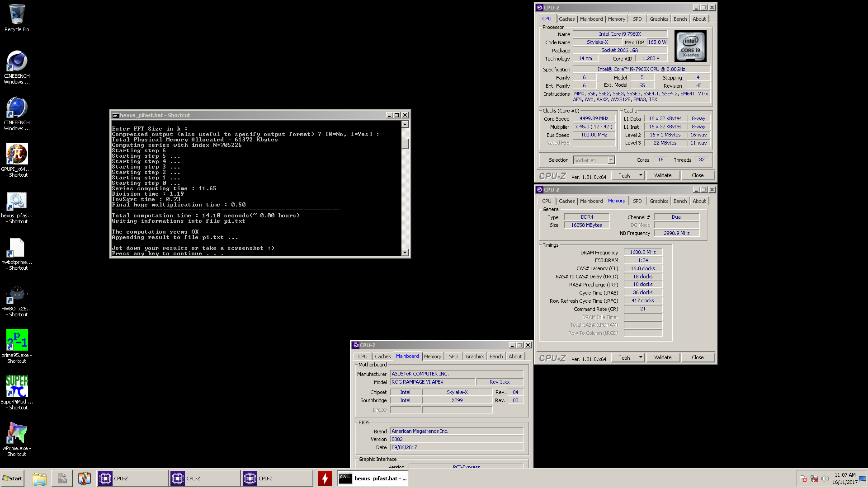Viewport: 868px width, 488px height.
Task: Click console scrollbar up arrow
Action: [405, 124]
